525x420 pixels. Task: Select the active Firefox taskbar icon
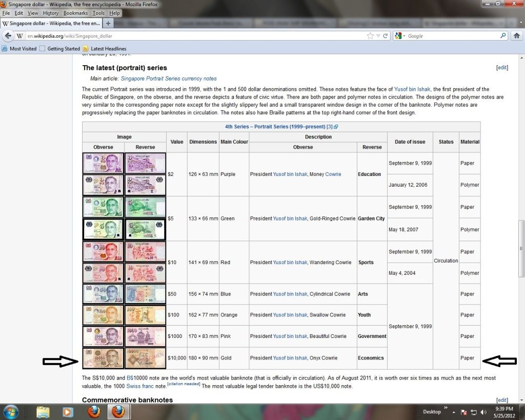pyautogui.click(x=118, y=412)
